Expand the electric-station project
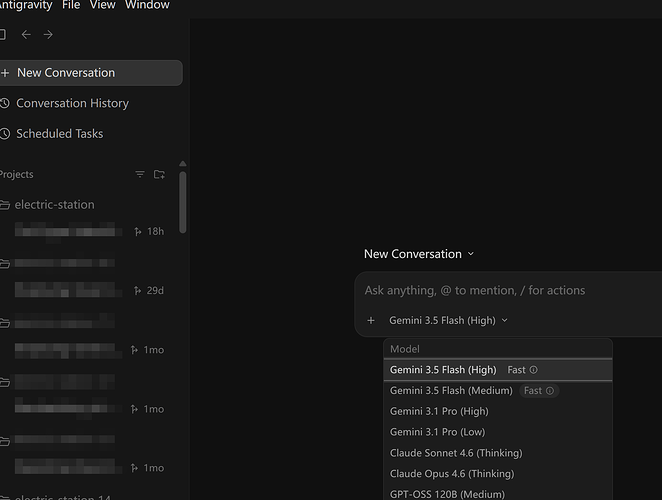 [x=54, y=205]
